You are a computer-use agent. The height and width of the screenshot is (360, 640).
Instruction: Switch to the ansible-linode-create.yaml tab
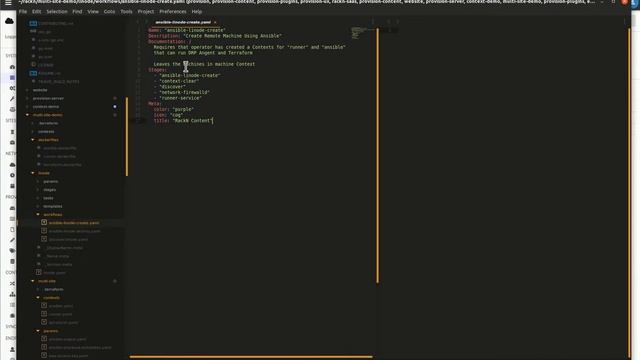click(183, 22)
